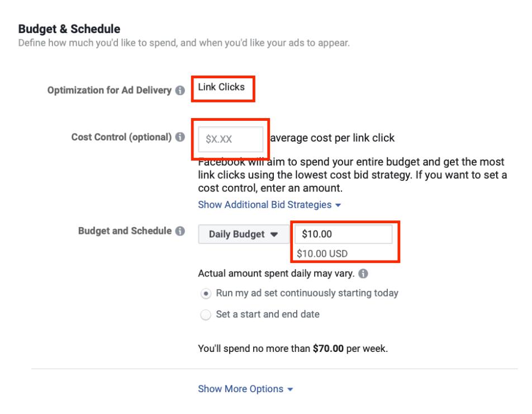Click the '$10.00 USD' text below budget field
Screen dimensions: 532x414
pos(322,253)
